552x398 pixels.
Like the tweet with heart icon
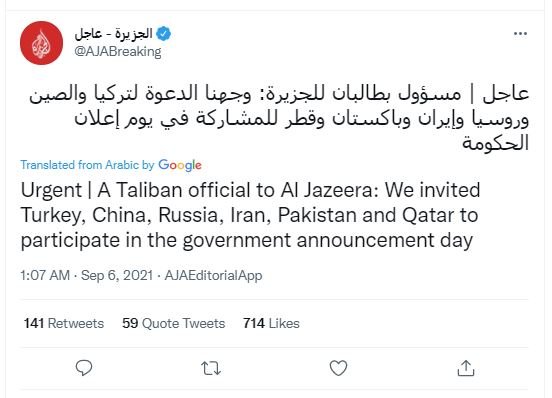(x=338, y=368)
